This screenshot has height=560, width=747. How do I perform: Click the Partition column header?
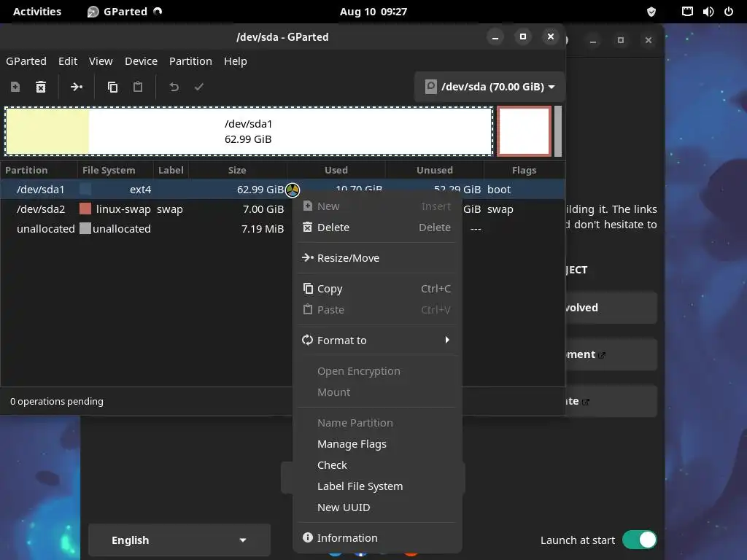tap(39, 170)
